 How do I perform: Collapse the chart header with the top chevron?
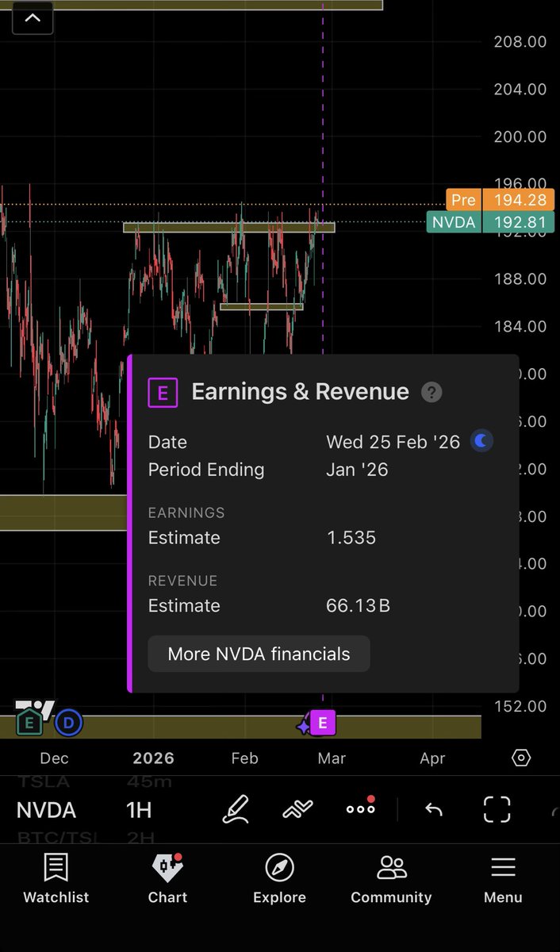(x=33, y=17)
